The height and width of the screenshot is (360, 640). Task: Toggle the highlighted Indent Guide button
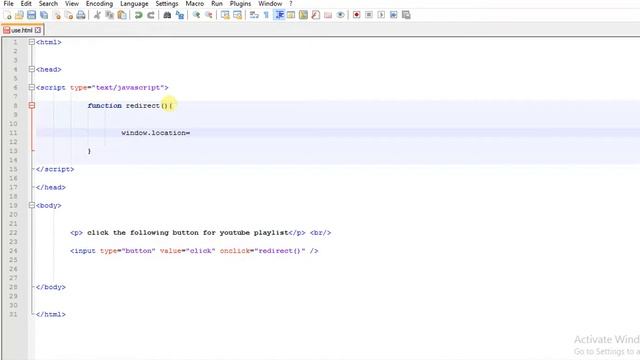coord(280,15)
